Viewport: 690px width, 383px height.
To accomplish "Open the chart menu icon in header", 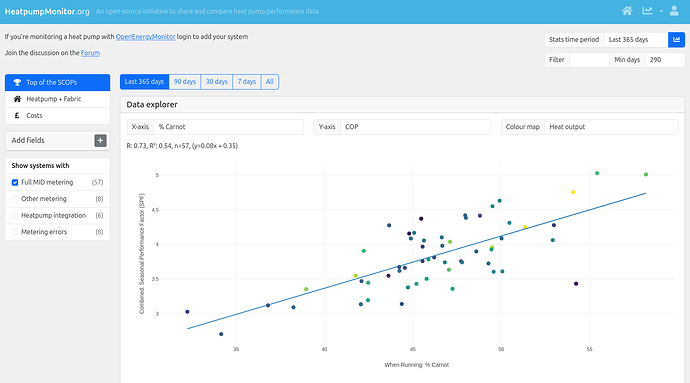I will pos(647,11).
